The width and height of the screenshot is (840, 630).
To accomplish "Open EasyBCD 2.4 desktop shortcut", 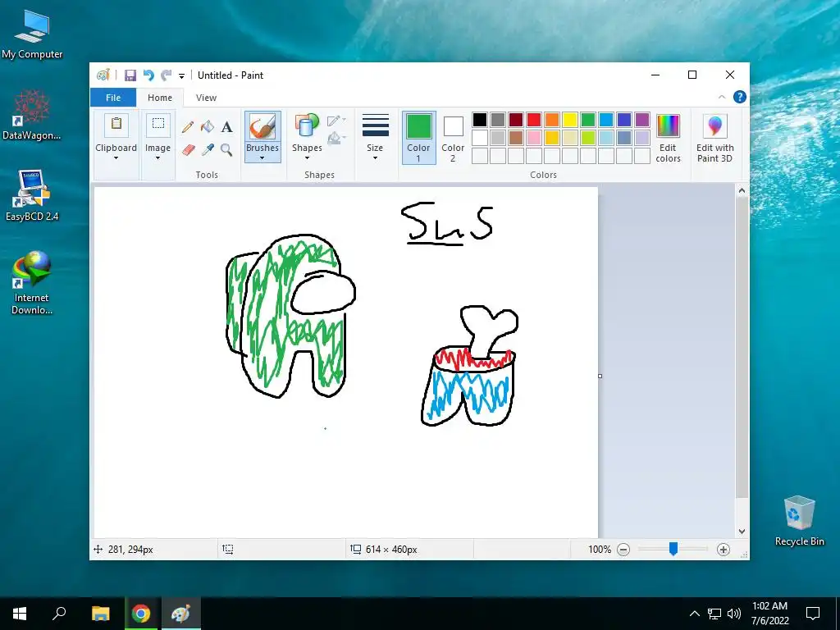I will click(32, 195).
